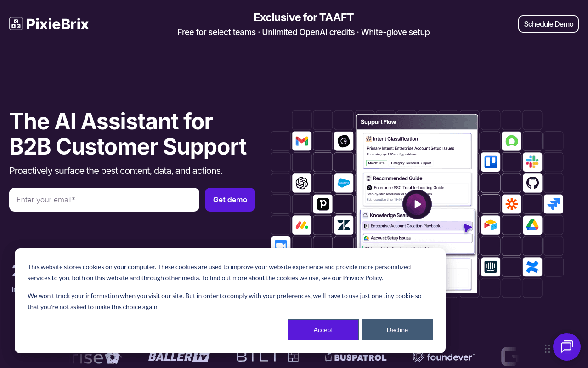Click the Gmail integration icon
This screenshot has height=368, width=588.
302,141
